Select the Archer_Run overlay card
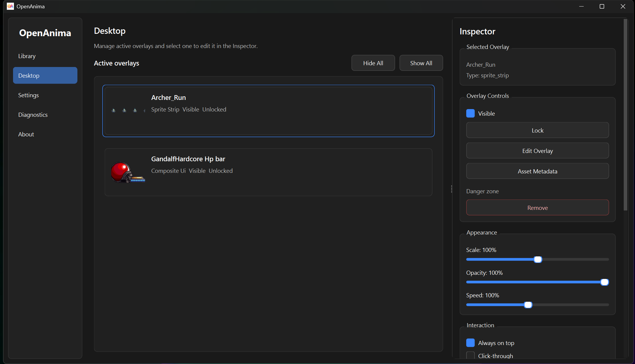This screenshot has height=364, width=635. (x=268, y=111)
